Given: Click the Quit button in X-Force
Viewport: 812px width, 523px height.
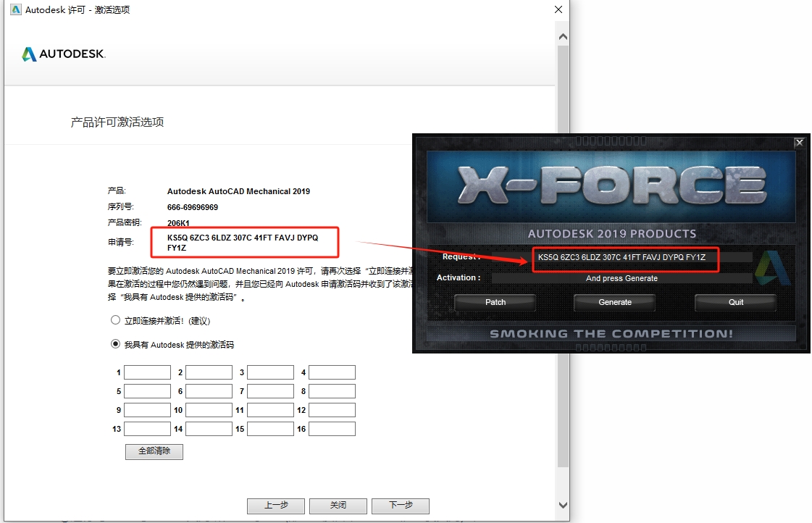Looking at the screenshot, I should pyautogui.click(x=735, y=302).
